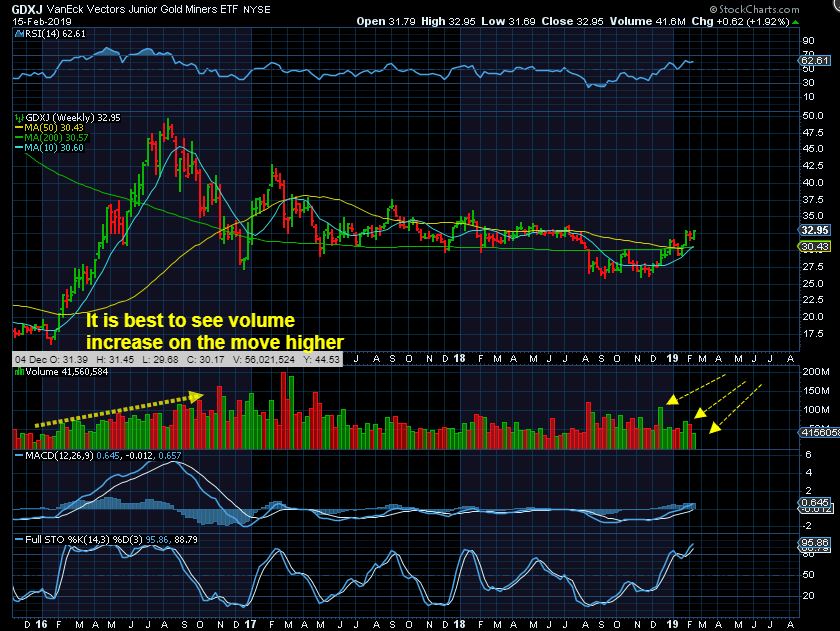Click the green up-triangle change indicator
Screen dimensions: 840x631
point(796,22)
